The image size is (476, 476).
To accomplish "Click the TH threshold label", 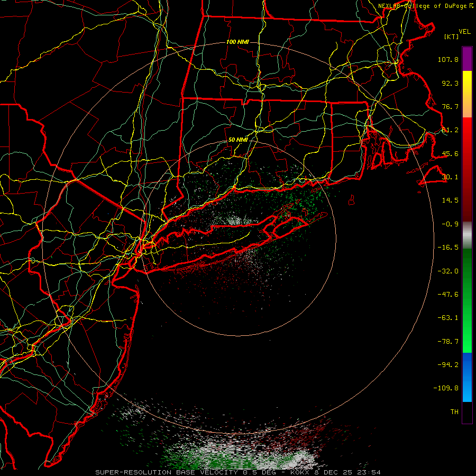I will click(x=454, y=412).
